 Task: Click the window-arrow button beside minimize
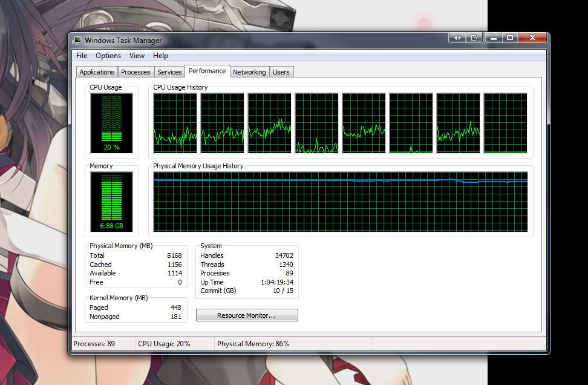pos(474,38)
